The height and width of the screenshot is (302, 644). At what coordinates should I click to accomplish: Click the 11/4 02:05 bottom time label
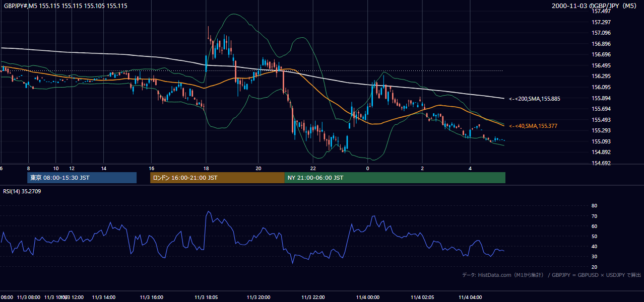tap(422, 297)
